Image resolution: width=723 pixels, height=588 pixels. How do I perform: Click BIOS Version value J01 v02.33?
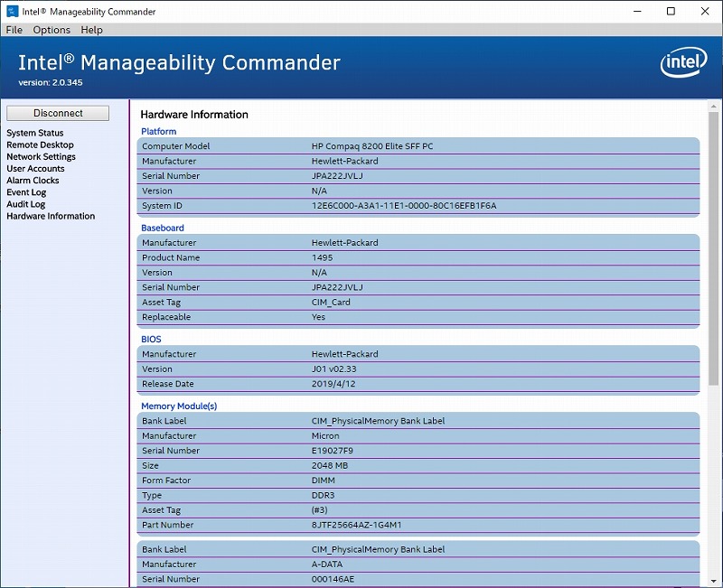(x=333, y=369)
